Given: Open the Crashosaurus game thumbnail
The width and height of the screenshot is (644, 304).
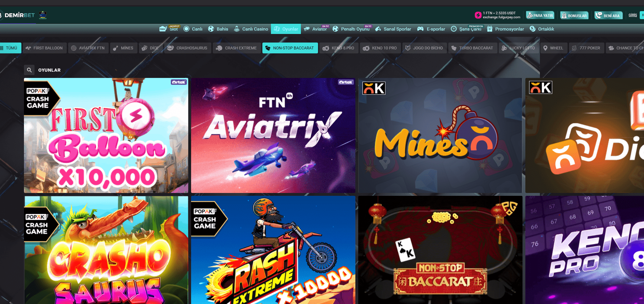Looking at the screenshot, I should (x=106, y=250).
